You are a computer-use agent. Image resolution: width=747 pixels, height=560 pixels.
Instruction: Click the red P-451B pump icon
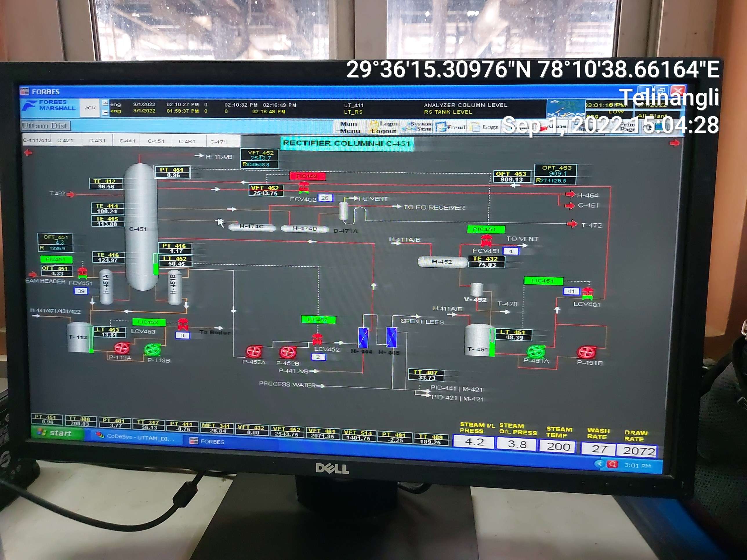[586, 352]
